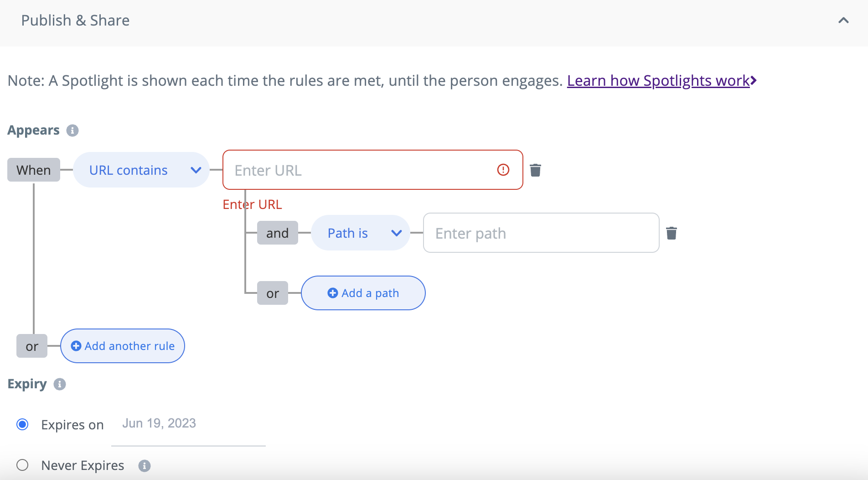868x480 pixels.
Task: Open the URL contains dropdown
Action: point(141,170)
